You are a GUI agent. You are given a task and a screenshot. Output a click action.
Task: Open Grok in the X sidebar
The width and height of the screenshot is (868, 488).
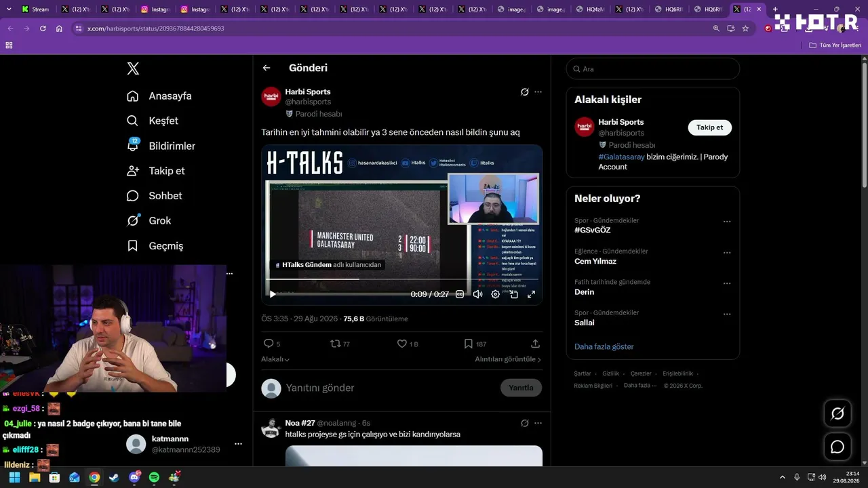coord(149,221)
